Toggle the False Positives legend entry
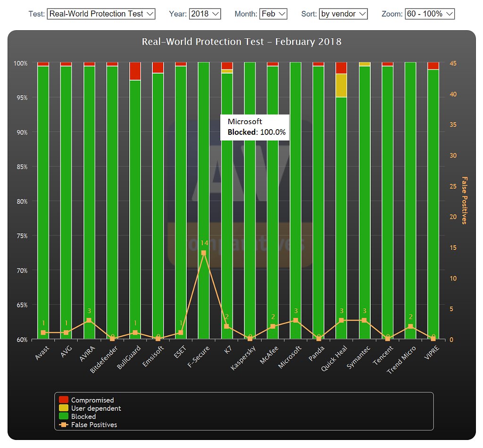483x448 pixels. tap(88, 424)
